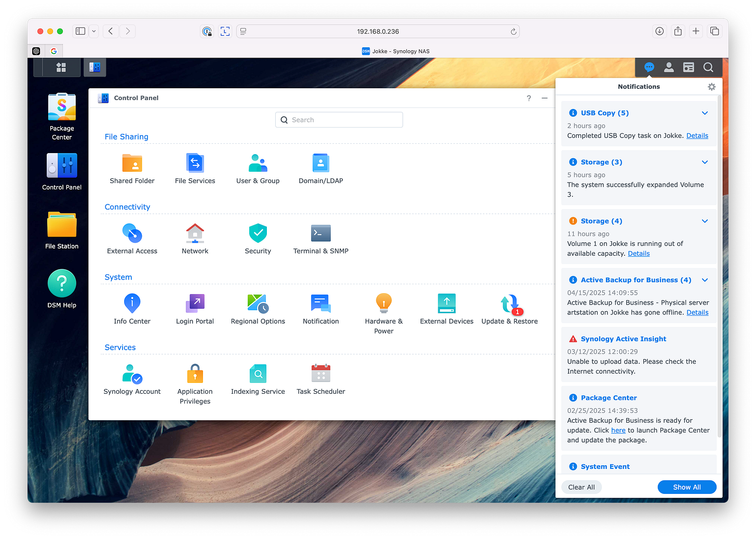Image resolution: width=756 pixels, height=539 pixels.
Task: Click System Event notification title
Action: tap(605, 467)
